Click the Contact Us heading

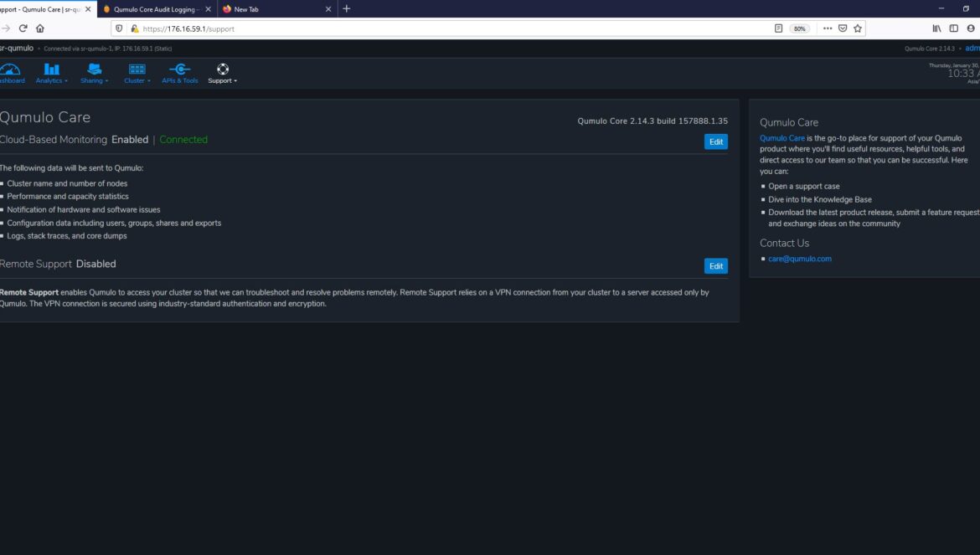[784, 243]
